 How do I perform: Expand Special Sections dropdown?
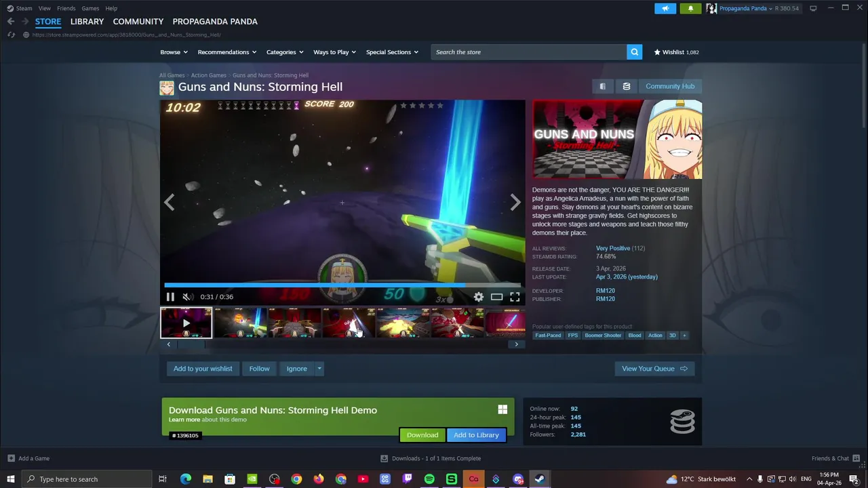pyautogui.click(x=392, y=52)
